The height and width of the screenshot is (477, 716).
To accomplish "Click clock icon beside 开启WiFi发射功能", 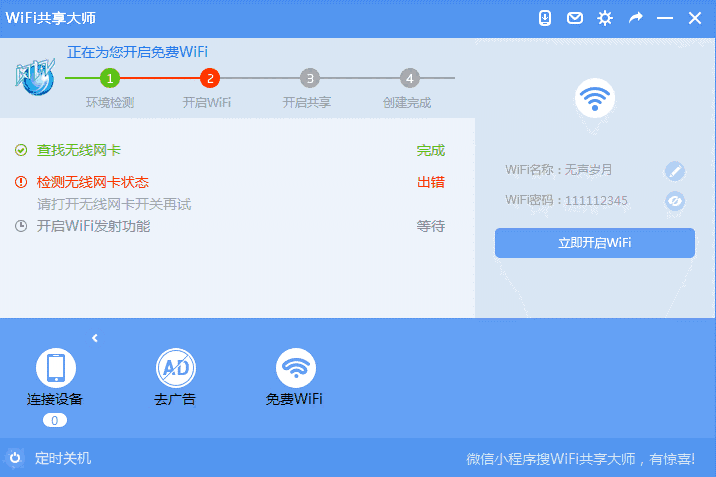I will 21,226.
